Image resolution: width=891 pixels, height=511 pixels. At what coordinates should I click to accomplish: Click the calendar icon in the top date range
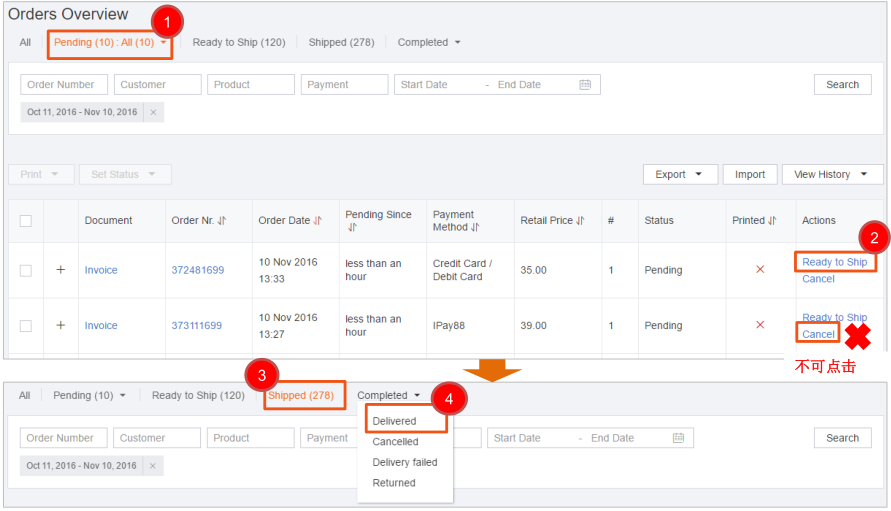(x=585, y=85)
